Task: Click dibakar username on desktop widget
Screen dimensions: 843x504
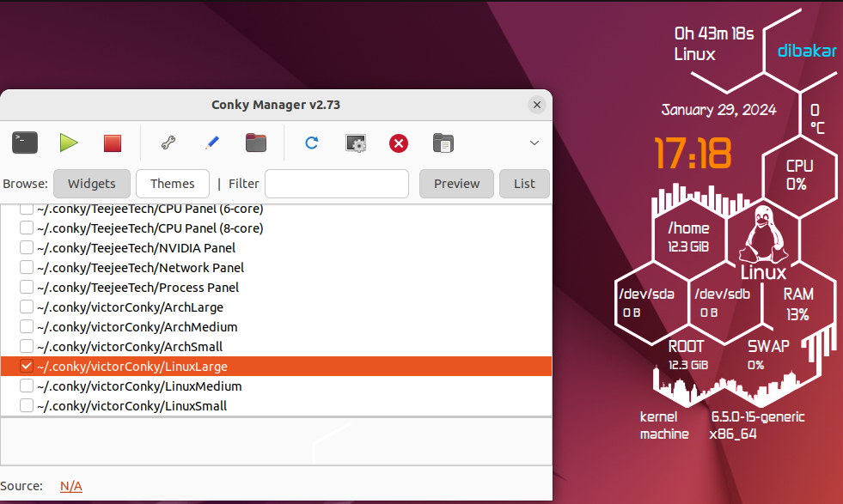Action: click(x=807, y=51)
